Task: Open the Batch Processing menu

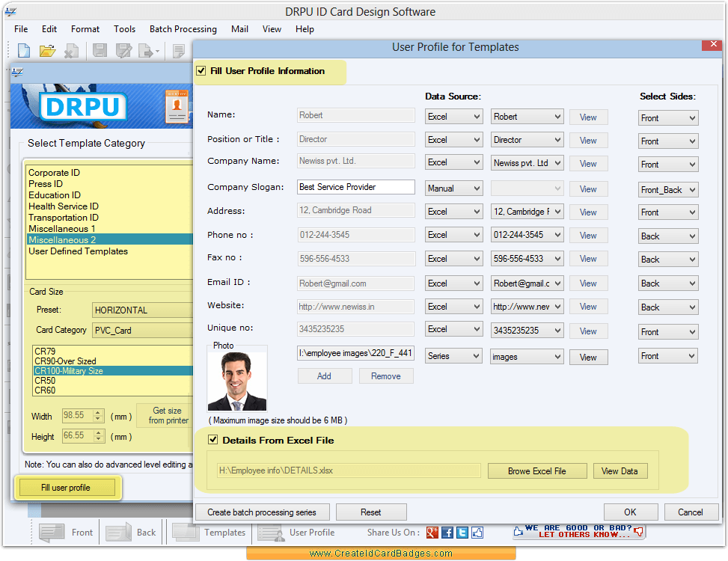Action: coord(183,28)
